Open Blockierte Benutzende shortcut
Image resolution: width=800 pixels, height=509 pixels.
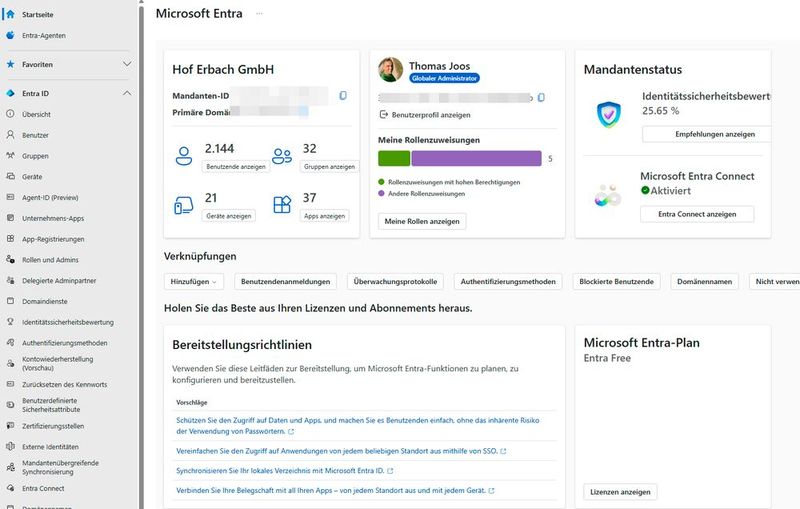[x=616, y=282]
